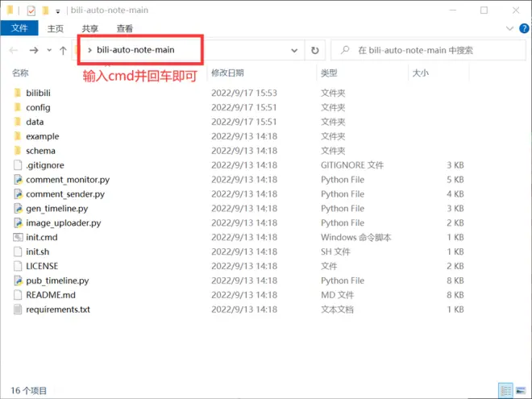The height and width of the screenshot is (399, 532).
Task: Select the pub_timeline.py Python icon
Action: pyautogui.click(x=18, y=281)
